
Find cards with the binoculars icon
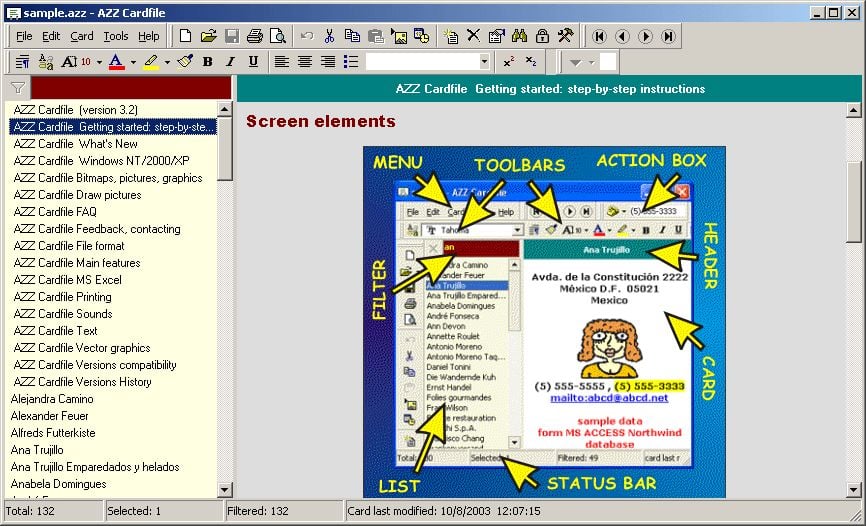coord(519,36)
